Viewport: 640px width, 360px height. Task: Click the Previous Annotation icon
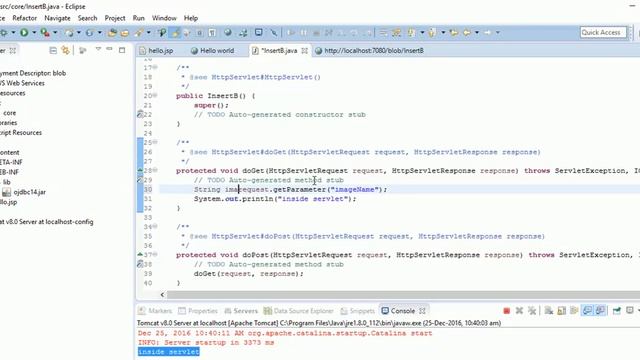[x=432, y=33]
